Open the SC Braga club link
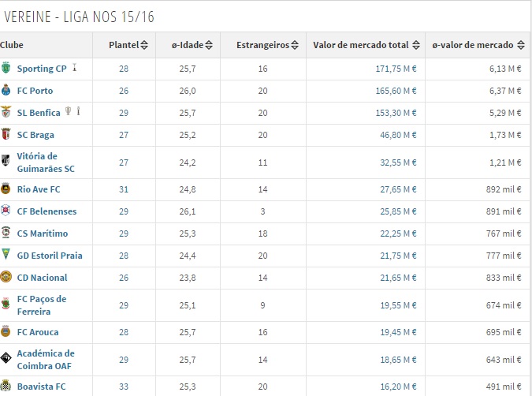This screenshot has height=396, width=532. pos(35,135)
